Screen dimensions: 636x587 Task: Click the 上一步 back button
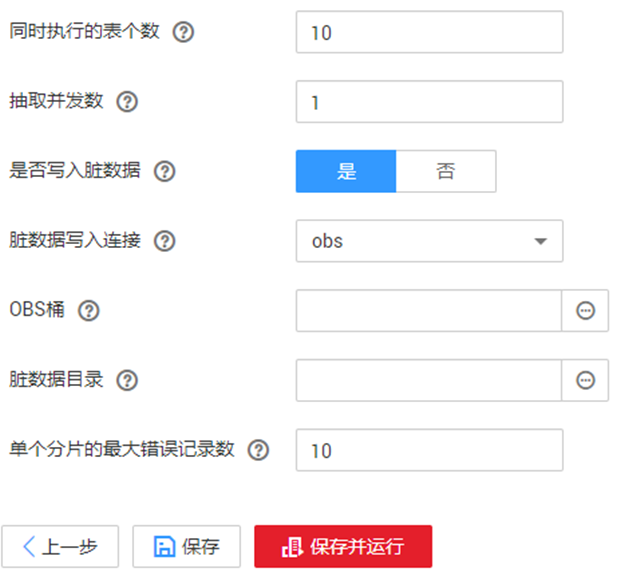[x=60, y=546]
